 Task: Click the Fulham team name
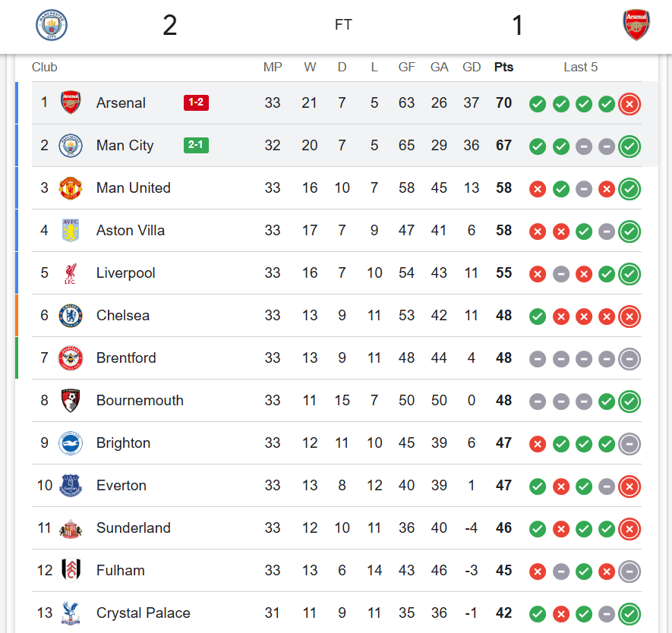[120, 571]
